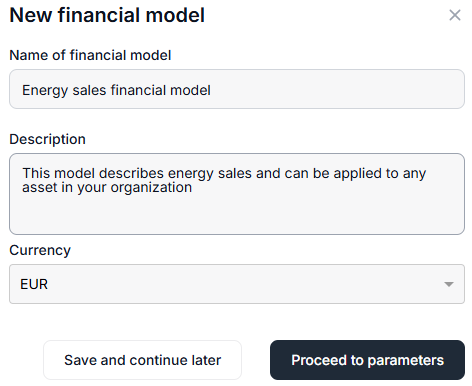This screenshot has width=472, height=386.
Task: Expand currency list via the arrow icon
Action: click(x=449, y=284)
